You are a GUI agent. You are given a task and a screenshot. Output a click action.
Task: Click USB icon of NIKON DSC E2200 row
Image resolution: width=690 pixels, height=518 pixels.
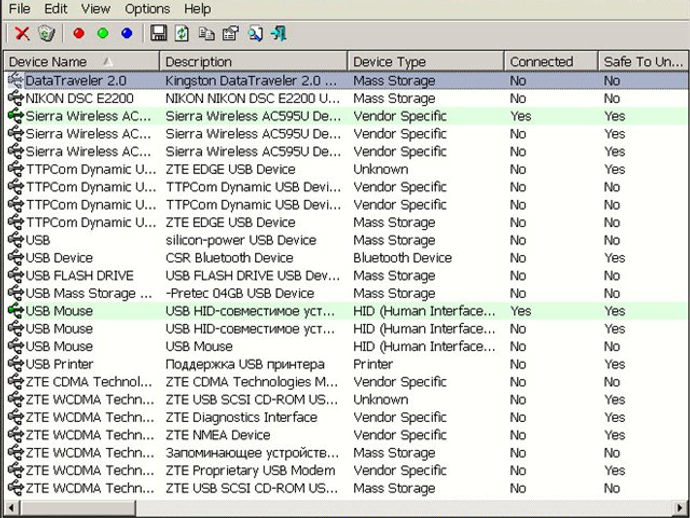(x=15, y=98)
